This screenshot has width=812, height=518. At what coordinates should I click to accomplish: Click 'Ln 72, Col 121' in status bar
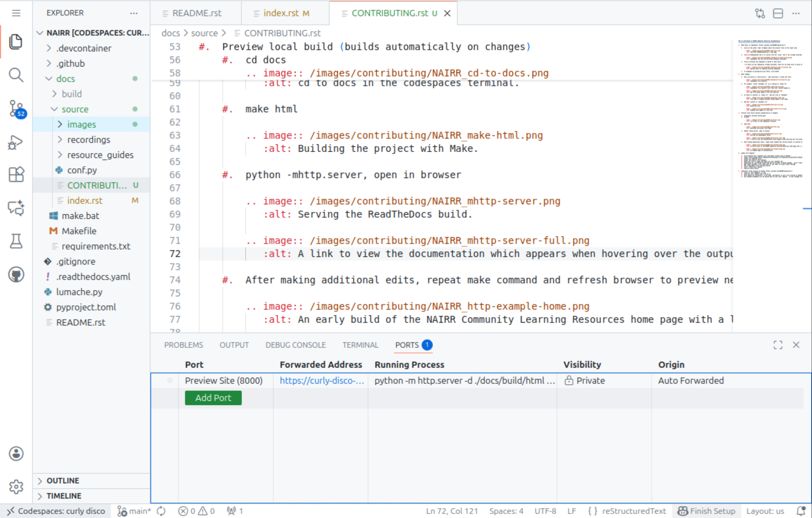[452, 511]
